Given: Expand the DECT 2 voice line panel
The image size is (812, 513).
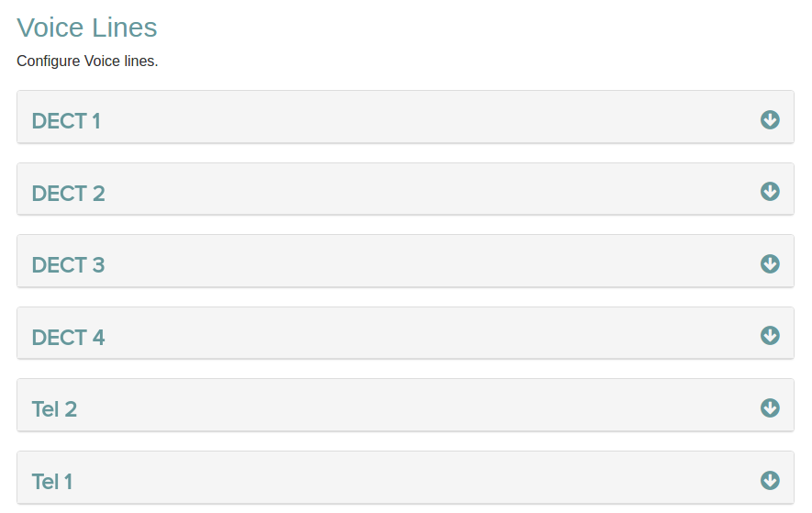Looking at the screenshot, I should tap(405, 190).
